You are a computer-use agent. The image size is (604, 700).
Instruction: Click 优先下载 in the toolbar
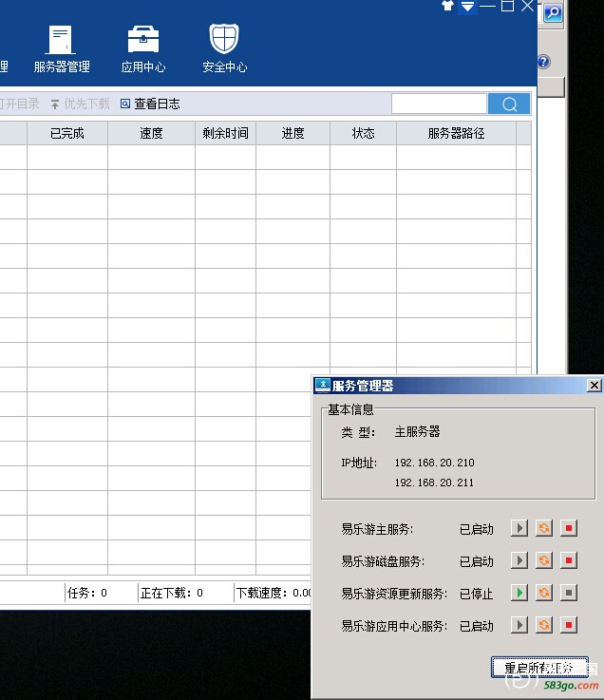point(81,104)
